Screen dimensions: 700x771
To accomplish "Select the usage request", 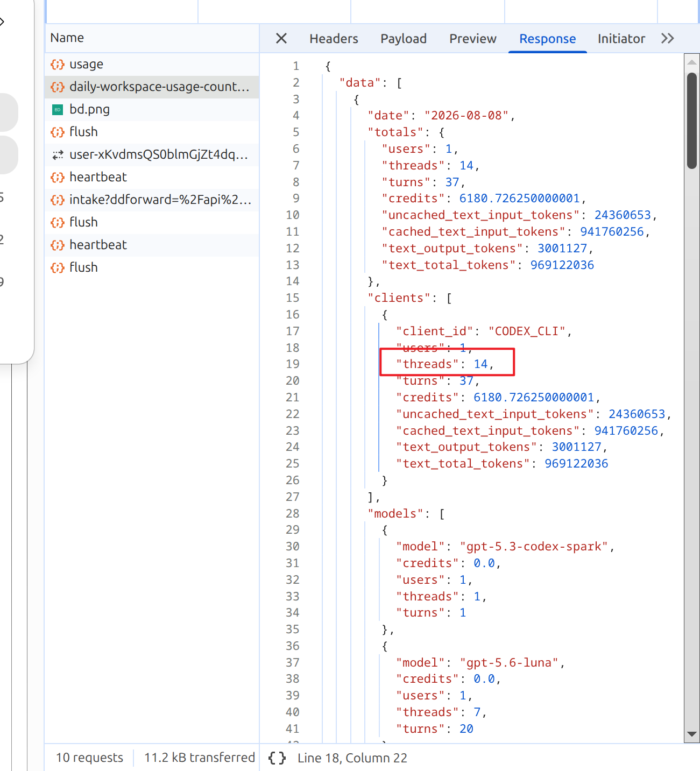I will (x=152, y=64).
